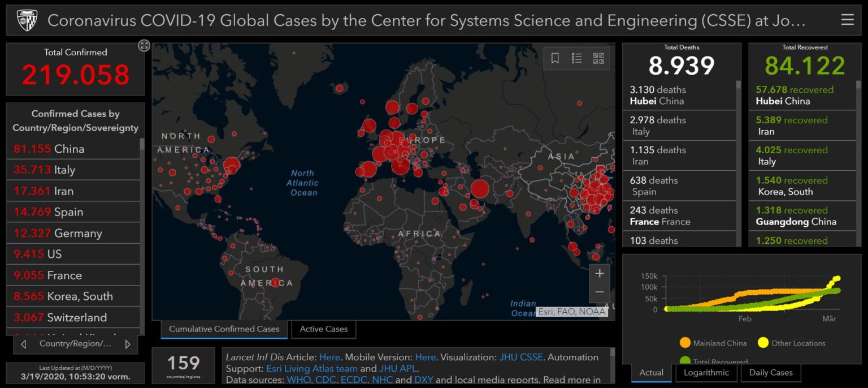
Task: Go to next list with right arrow
Action: [128, 344]
